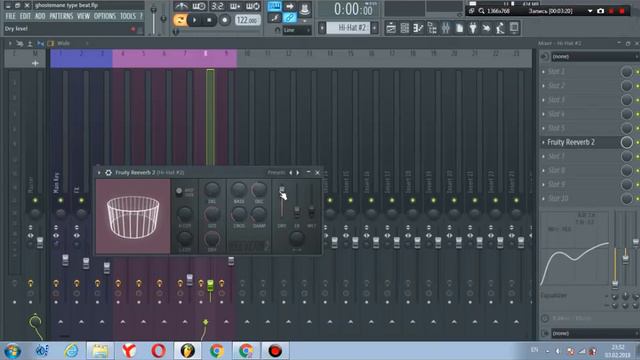Toggle Slot 10 enable knob in mixer

click(x=627, y=198)
